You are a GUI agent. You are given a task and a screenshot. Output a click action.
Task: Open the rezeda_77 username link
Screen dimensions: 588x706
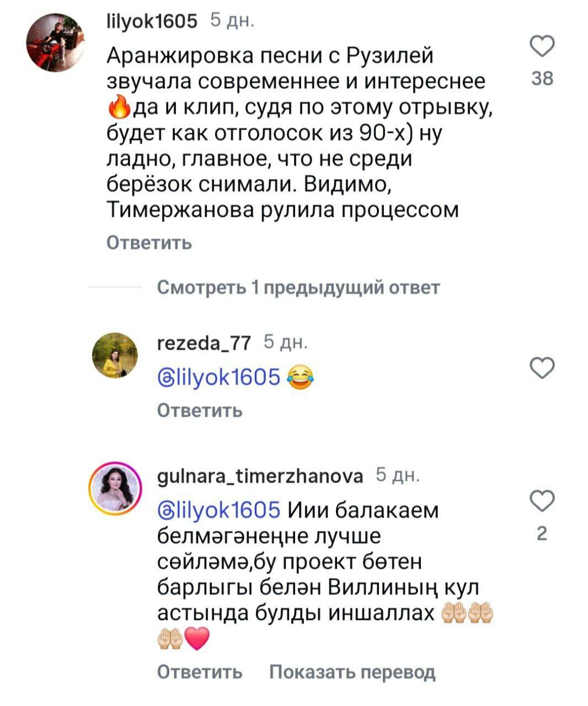click(204, 343)
